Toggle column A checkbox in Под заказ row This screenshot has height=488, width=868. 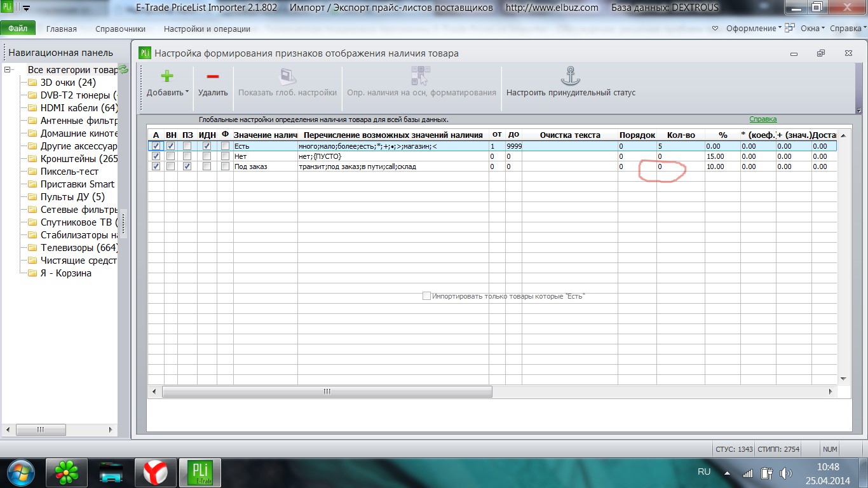pos(156,166)
